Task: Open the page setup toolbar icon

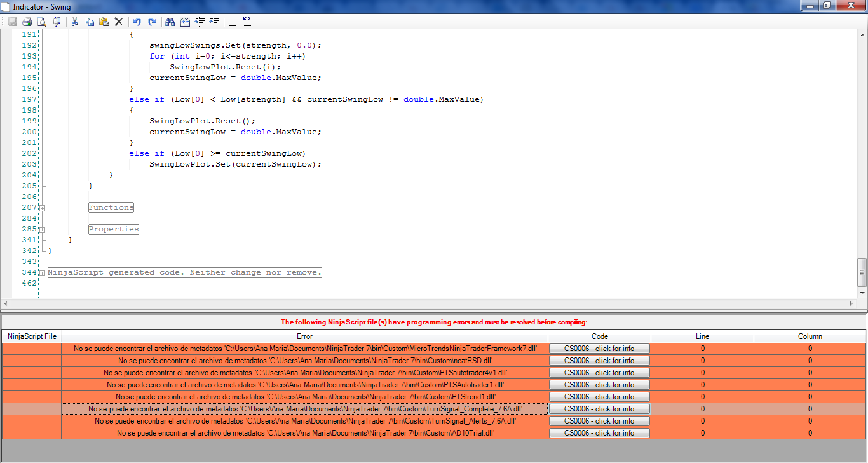Action: [x=57, y=22]
